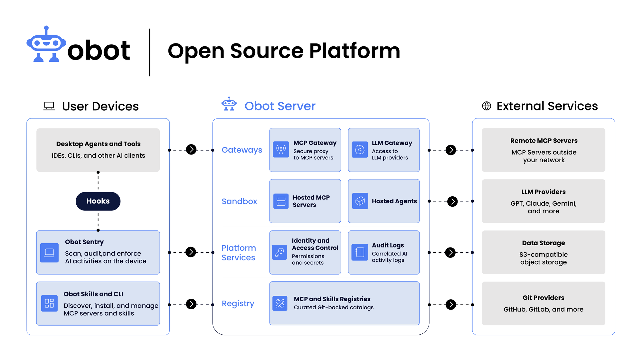Click the Registry row label

coord(238,303)
